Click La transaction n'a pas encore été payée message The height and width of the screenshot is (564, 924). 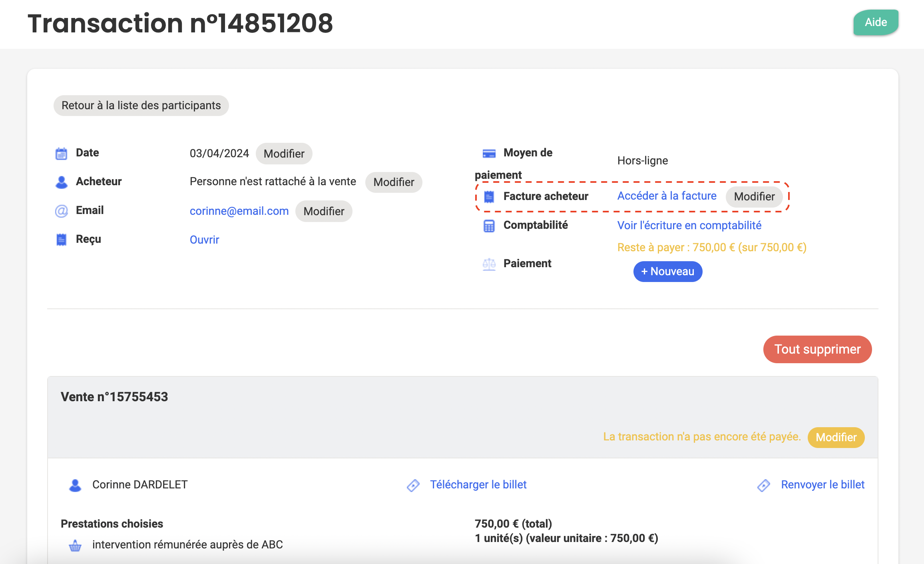(x=702, y=437)
